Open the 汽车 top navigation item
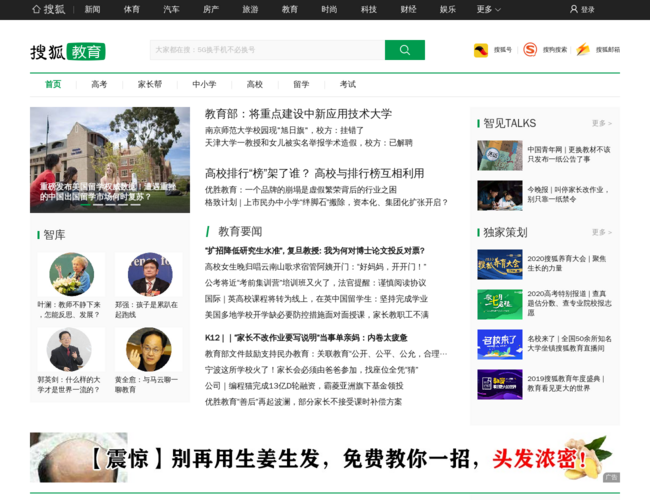 (x=171, y=9)
